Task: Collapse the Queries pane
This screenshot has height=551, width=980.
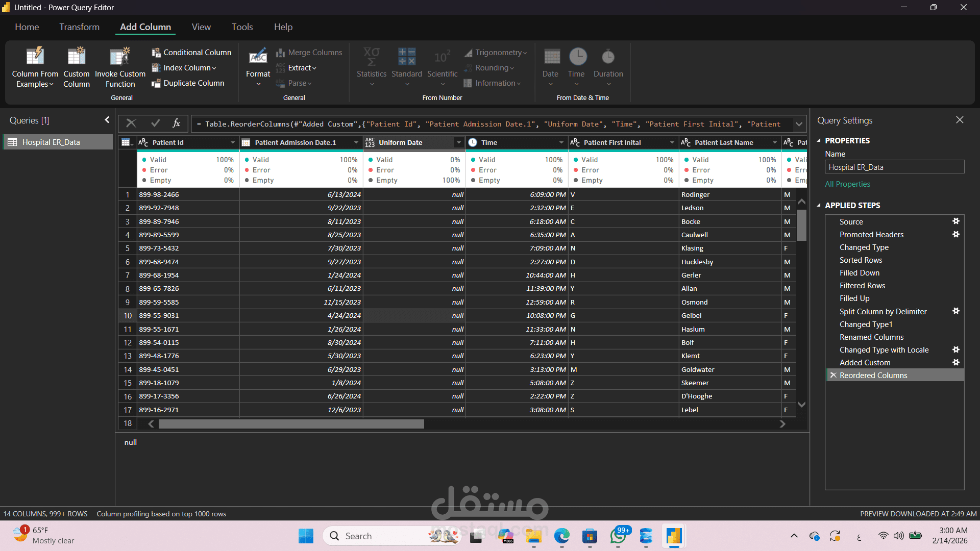Action: pos(107,120)
